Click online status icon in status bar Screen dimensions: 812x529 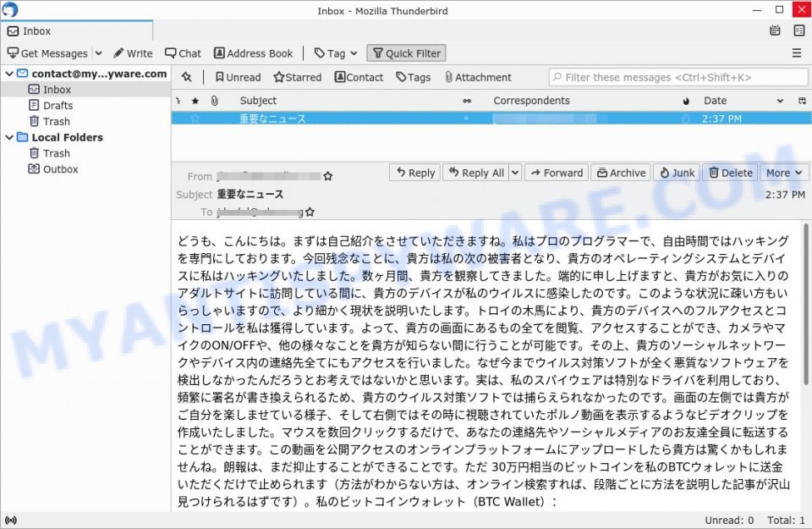[x=10, y=521]
